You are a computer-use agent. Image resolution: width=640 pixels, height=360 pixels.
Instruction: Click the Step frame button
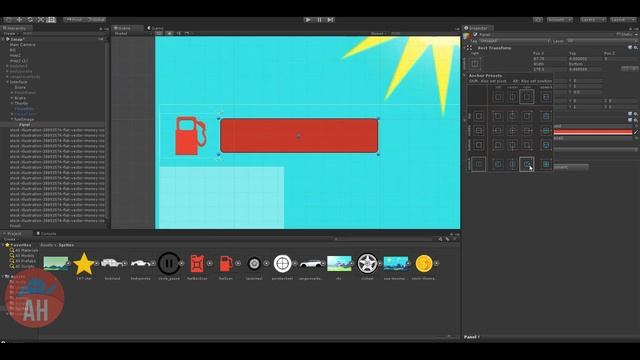click(x=331, y=20)
